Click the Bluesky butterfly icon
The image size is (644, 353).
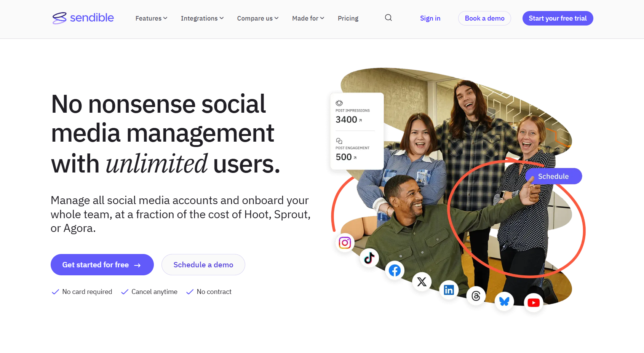[504, 301]
